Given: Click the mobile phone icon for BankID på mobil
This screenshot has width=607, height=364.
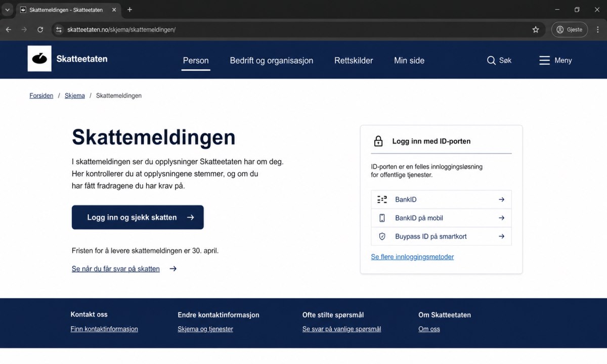Looking at the screenshot, I should [x=382, y=218].
